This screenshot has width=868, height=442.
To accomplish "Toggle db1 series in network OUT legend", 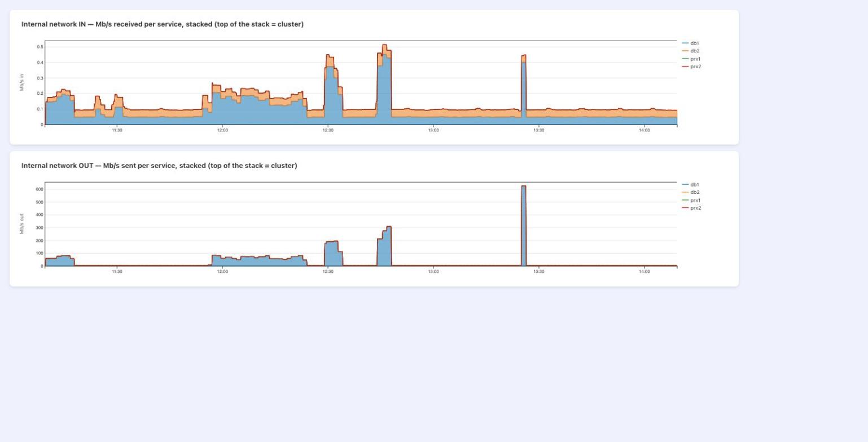I will click(x=691, y=185).
